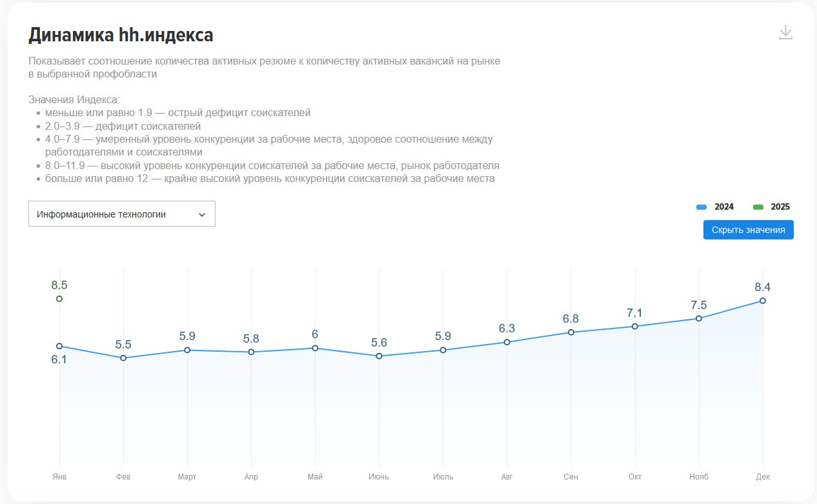The image size is (817, 504).
Task: Select the December data point valued 8.4
Action: (x=763, y=301)
